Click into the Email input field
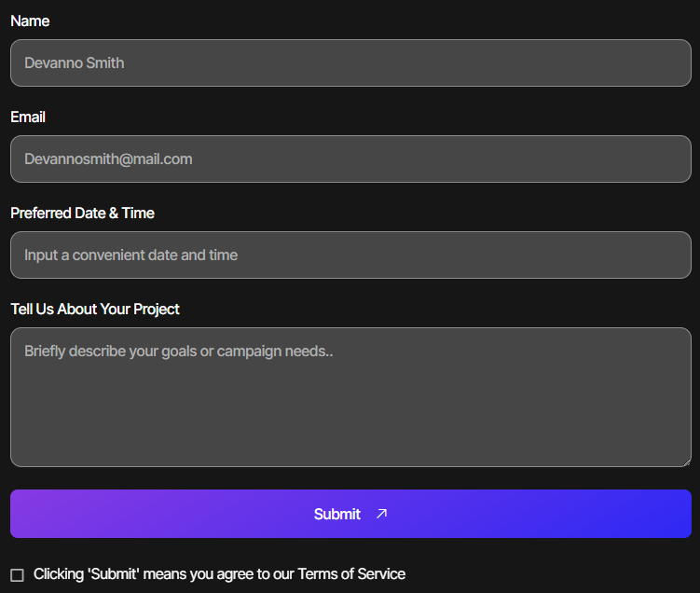 coord(350,159)
